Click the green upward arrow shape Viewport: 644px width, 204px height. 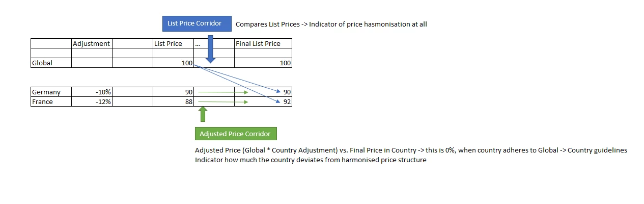click(203, 114)
